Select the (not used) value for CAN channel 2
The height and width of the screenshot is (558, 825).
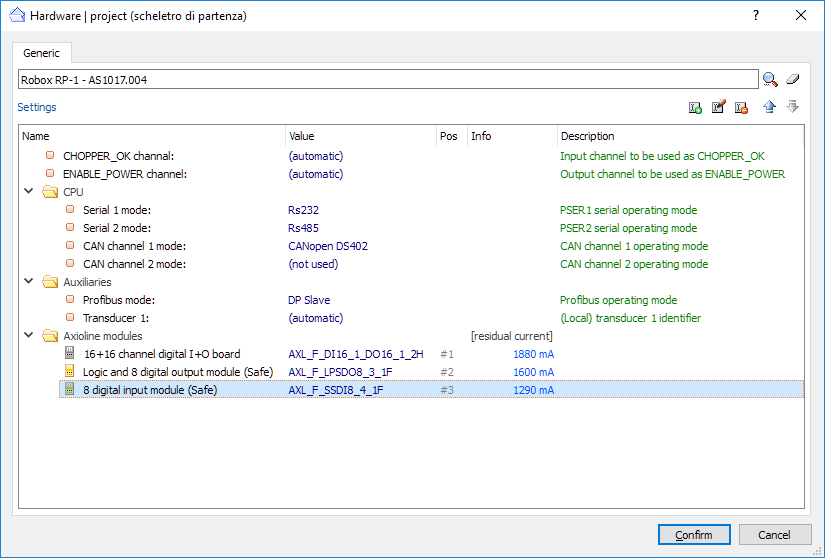click(313, 264)
